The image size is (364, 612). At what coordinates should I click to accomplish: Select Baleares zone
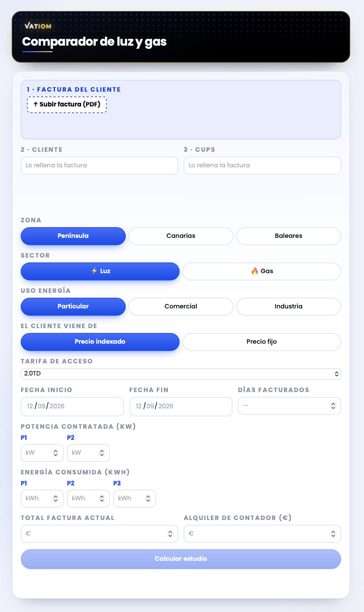(289, 236)
